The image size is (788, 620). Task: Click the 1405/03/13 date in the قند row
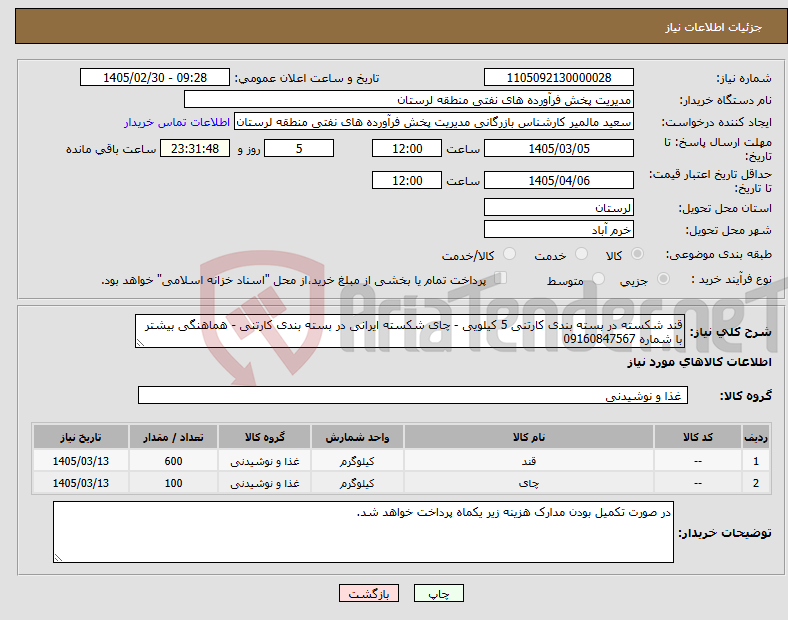pyautogui.click(x=81, y=461)
